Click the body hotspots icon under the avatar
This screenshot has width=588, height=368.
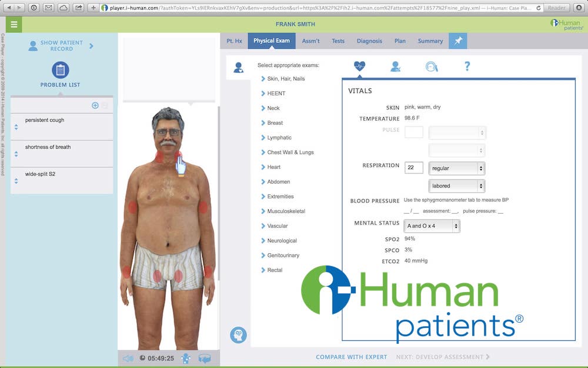[x=186, y=359]
